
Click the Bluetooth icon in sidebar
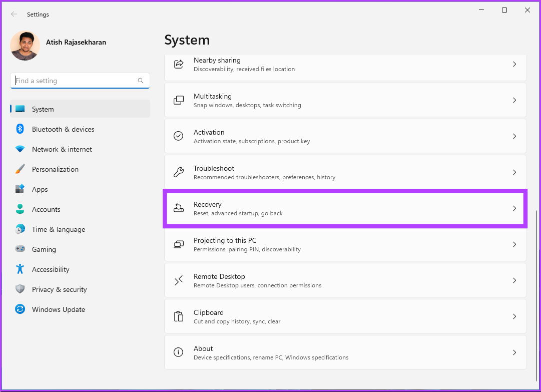[x=20, y=129]
